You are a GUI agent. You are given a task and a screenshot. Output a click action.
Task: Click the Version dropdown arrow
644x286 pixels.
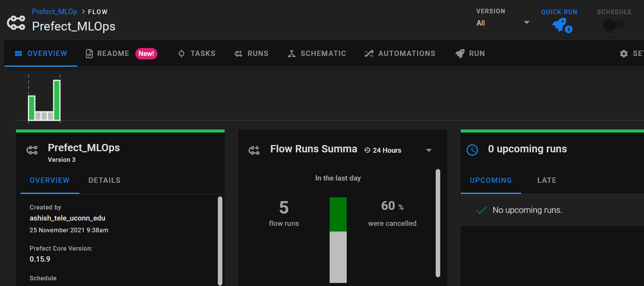point(527,22)
